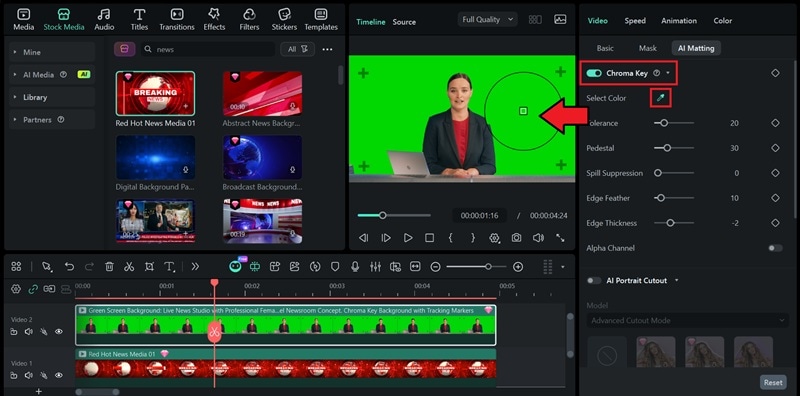800x396 pixels.
Task: Open the Advanced Cutout Mode dropdown
Action: click(x=687, y=320)
